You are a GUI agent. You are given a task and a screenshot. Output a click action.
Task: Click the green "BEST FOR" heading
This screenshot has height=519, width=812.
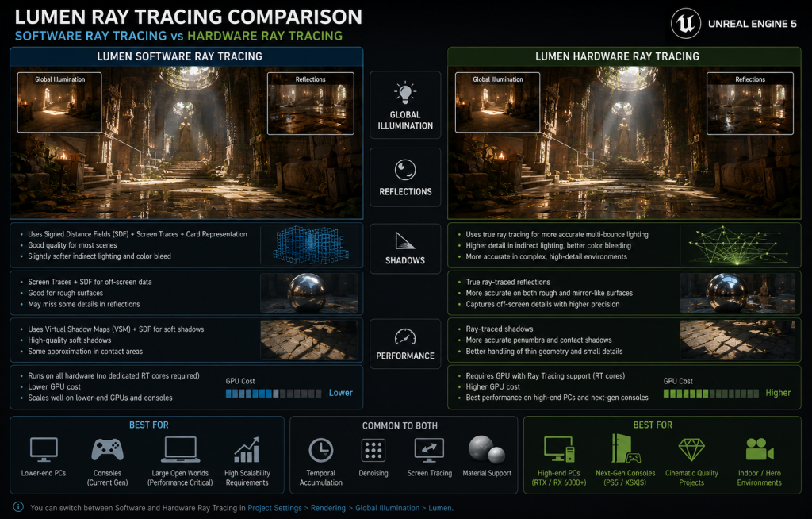click(653, 425)
